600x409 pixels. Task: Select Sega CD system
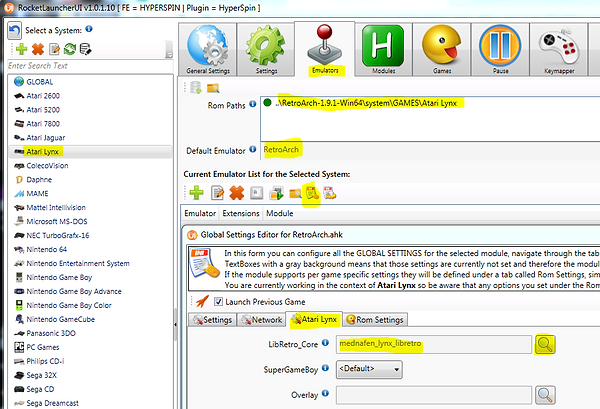90,389
